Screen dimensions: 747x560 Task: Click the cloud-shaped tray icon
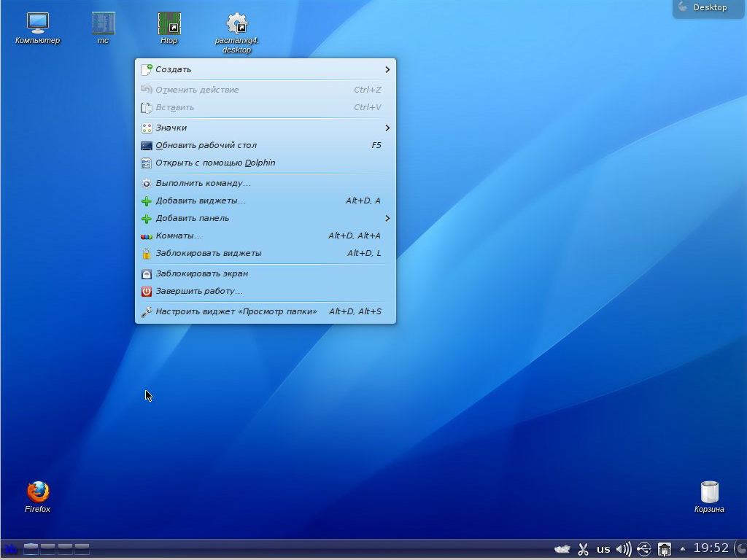pos(562,549)
